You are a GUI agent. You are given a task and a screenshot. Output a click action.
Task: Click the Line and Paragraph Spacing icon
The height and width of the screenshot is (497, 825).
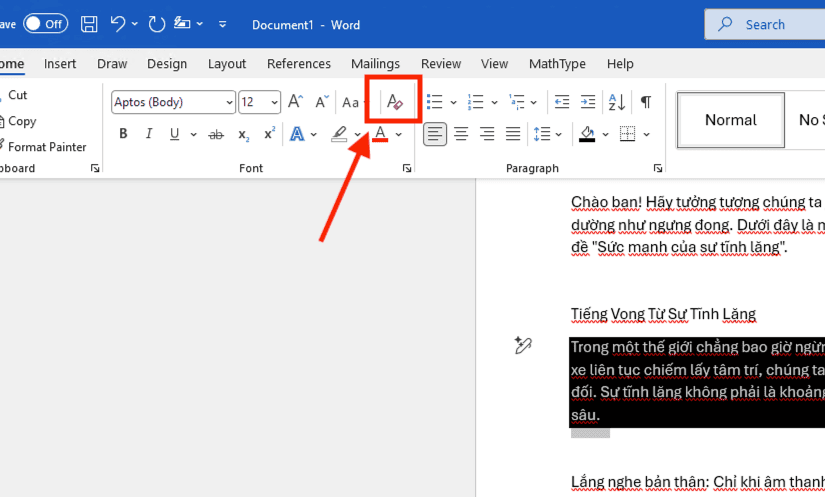(542, 134)
